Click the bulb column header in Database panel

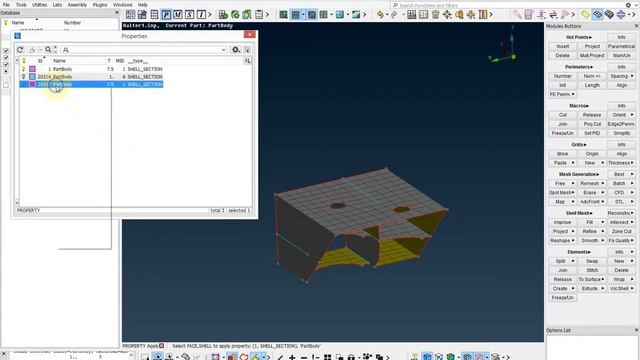(x=6, y=23)
